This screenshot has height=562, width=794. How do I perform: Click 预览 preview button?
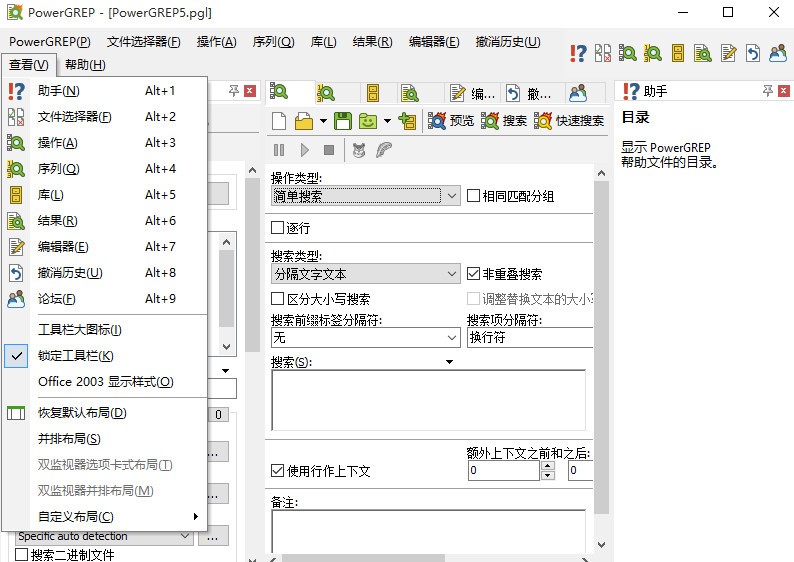(x=451, y=121)
